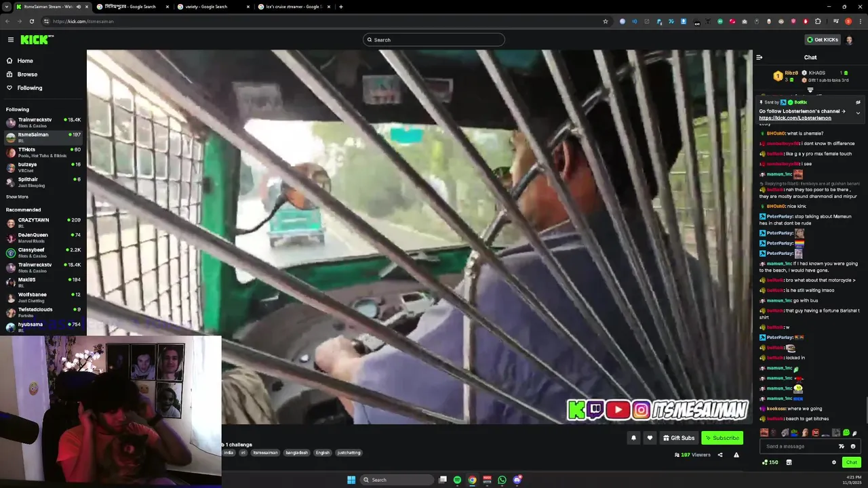
Task: Bookmark this page with star
Action: point(606,21)
